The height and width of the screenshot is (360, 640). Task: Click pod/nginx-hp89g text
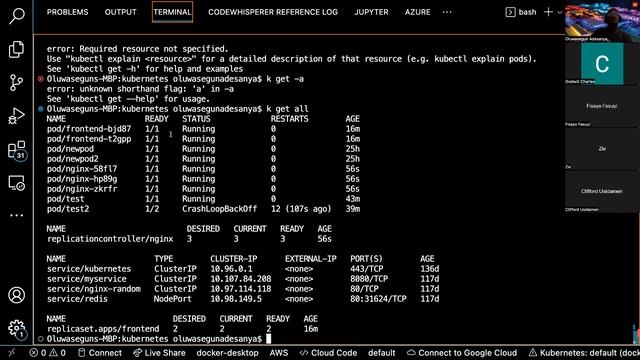(82, 179)
